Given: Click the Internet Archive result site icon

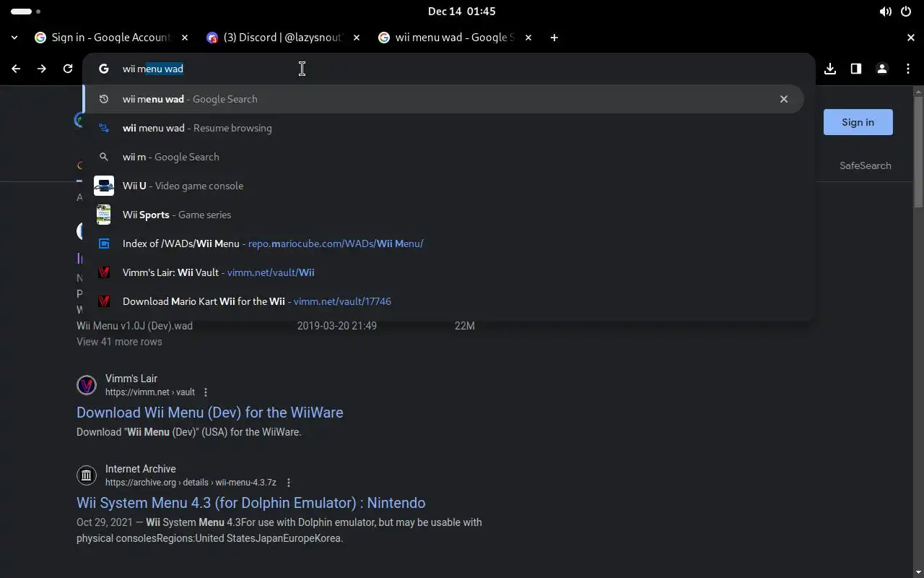Looking at the screenshot, I should tap(87, 475).
